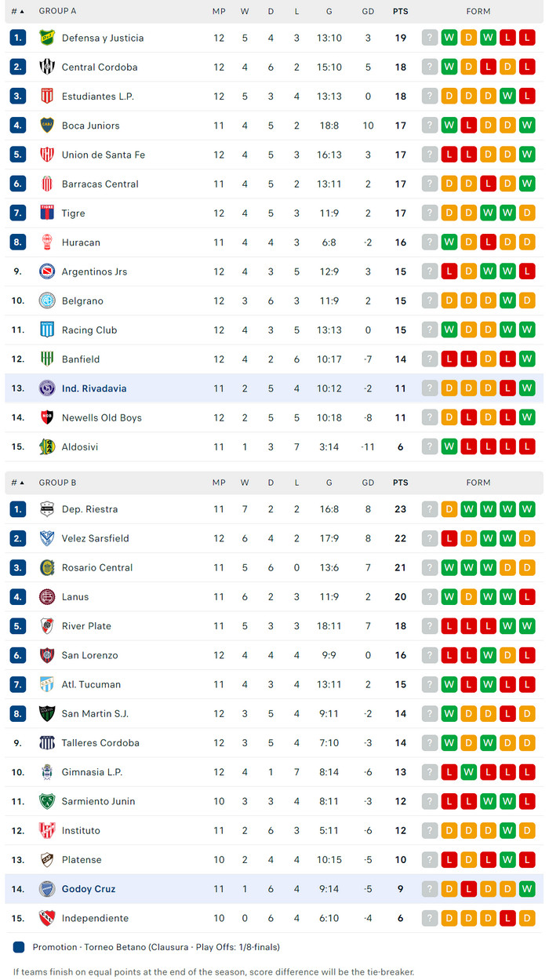Click Group B MP column header
This screenshot has height=980, width=549.
[219, 483]
